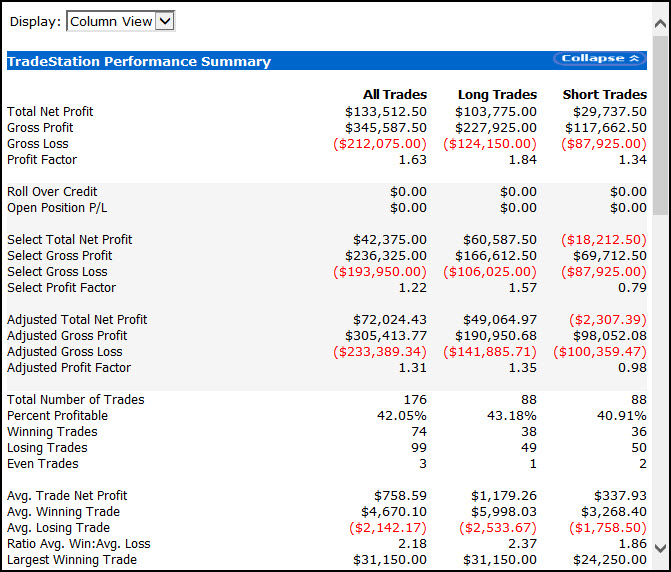Click the Profit Factor row label
Screen dimensions: 671x572
pos(42,160)
